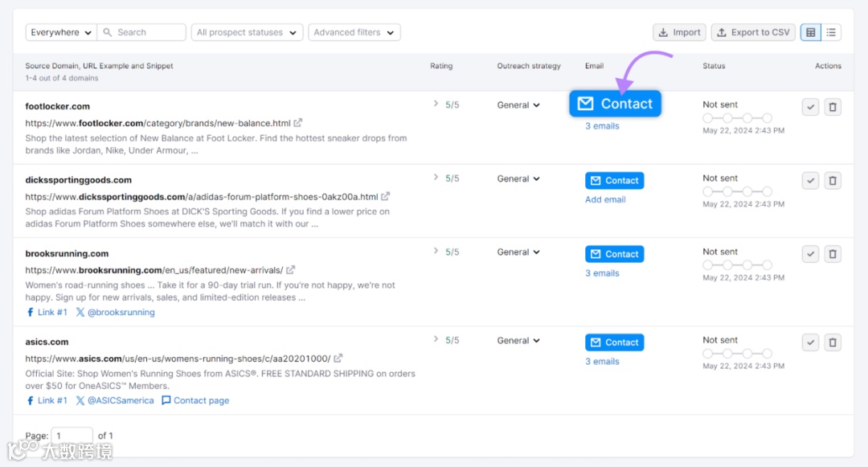Open 3 emails link for brooksrunning.com
Viewport: 868px width, 467px height.
[x=602, y=273]
